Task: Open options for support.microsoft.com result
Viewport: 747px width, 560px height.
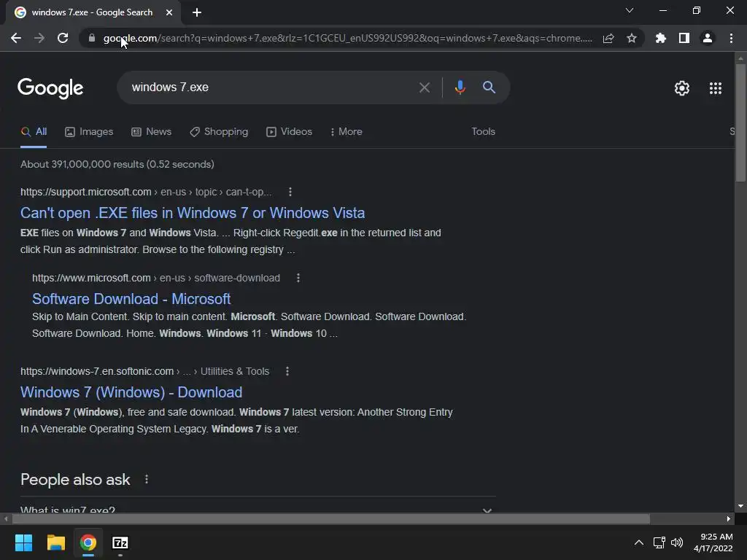Action: (x=290, y=192)
